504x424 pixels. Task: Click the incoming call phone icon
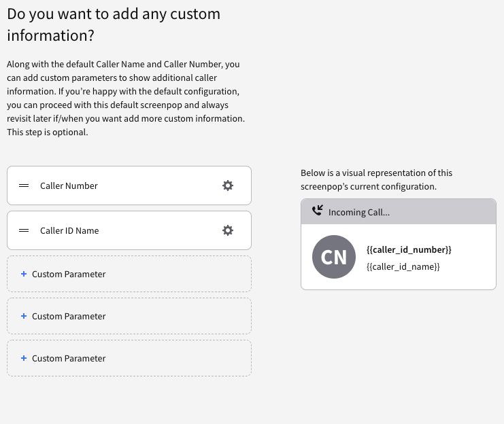318,211
